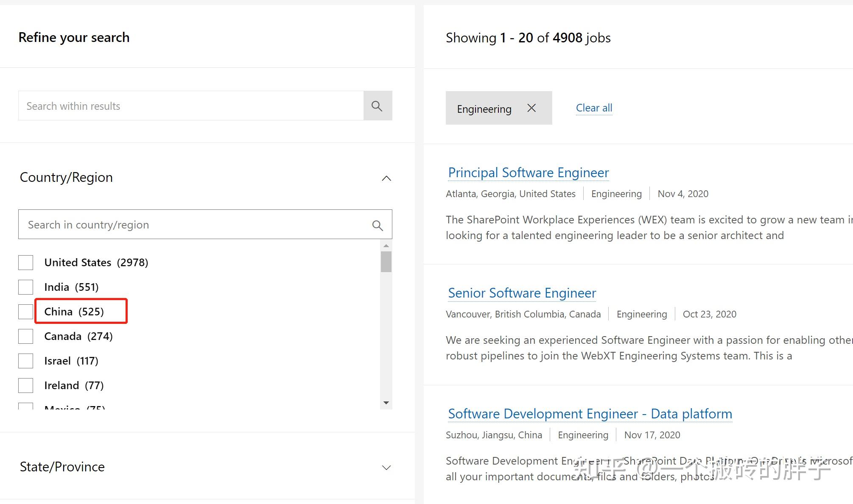853x504 pixels.
Task: Collapse the Country/Region section
Action: tap(386, 178)
